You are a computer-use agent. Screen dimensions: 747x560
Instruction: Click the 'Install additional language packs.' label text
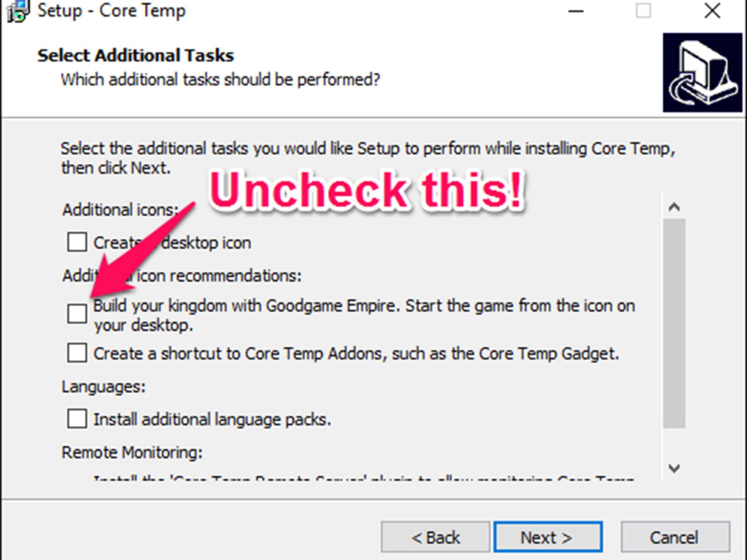tap(212, 419)
